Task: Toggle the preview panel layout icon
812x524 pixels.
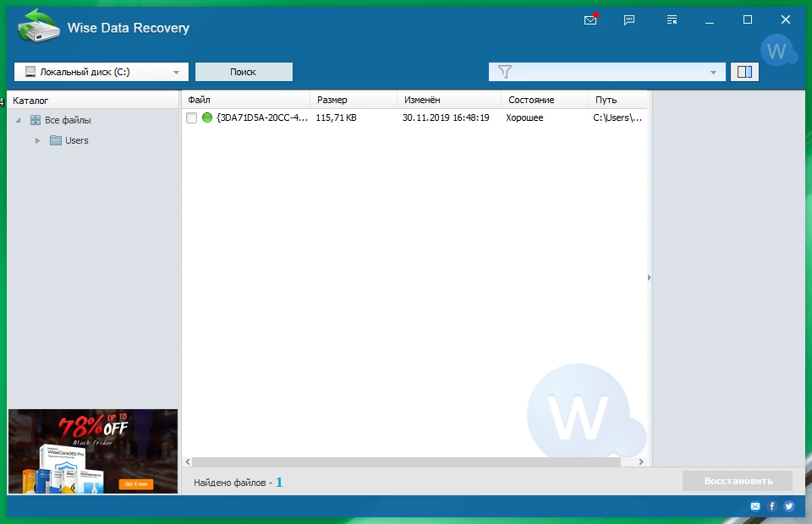Action: coord(744,72)
